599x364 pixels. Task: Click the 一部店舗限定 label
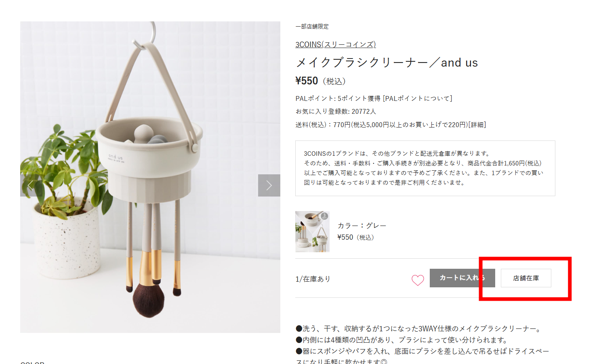click(x=312, y=27)
